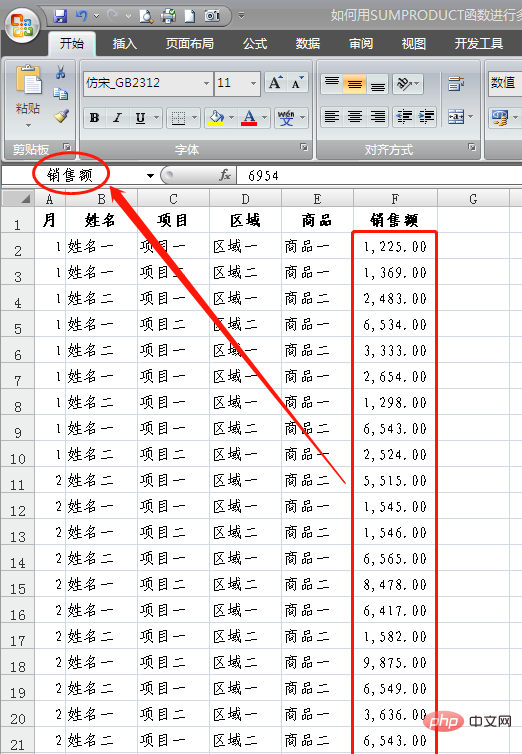Decrease the cell indent
The width and height of the screenshot is (522, 754).
click(404, 116)
